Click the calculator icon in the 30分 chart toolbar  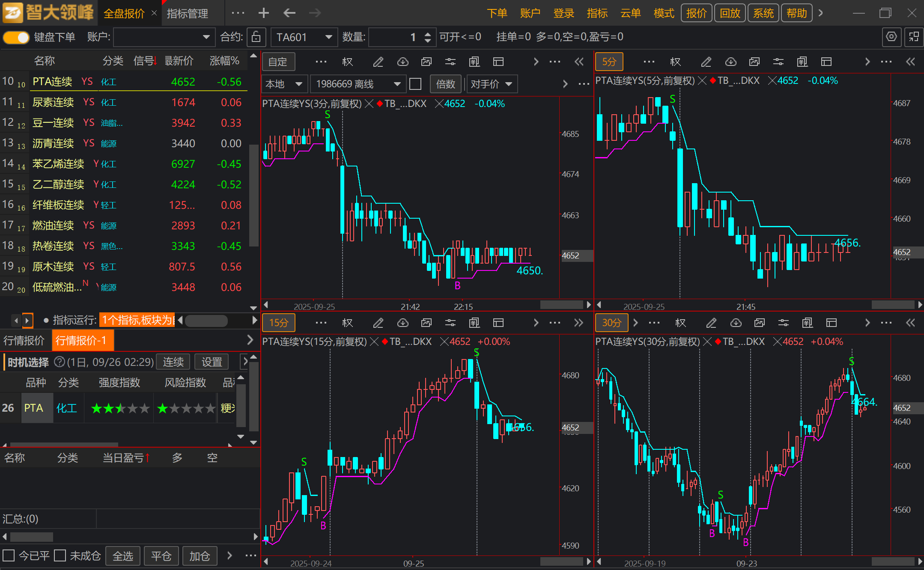807,323
